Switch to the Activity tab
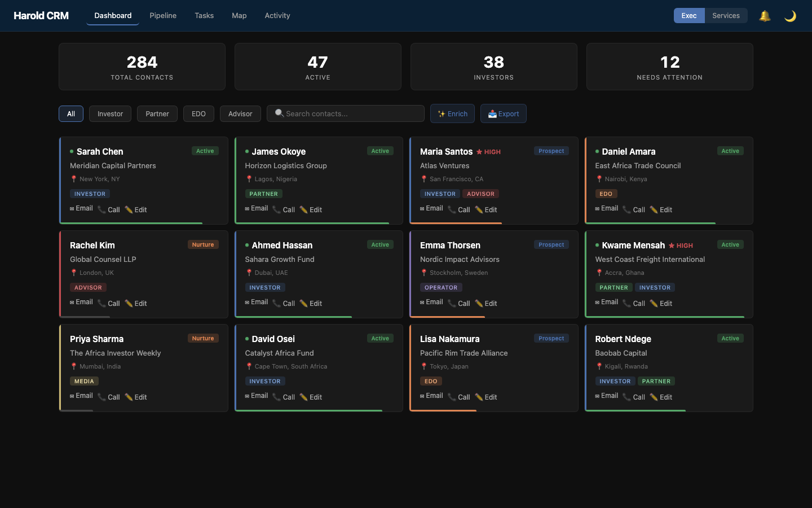This screenshot has width=812, height=508. coord(277,15)
